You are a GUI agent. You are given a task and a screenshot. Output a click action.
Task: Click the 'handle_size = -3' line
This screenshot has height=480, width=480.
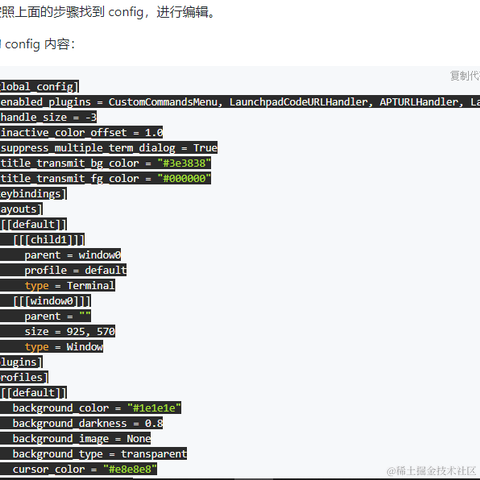[x=48, y=117]
